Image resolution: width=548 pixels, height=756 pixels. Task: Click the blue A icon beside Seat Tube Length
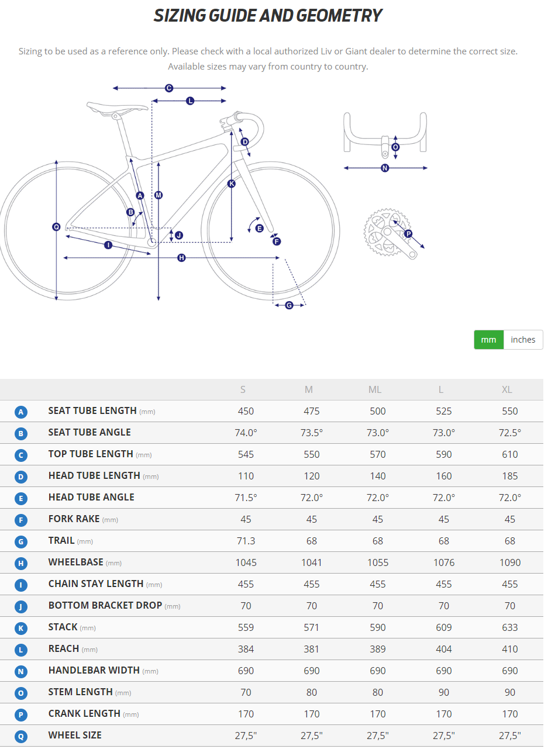21,412
